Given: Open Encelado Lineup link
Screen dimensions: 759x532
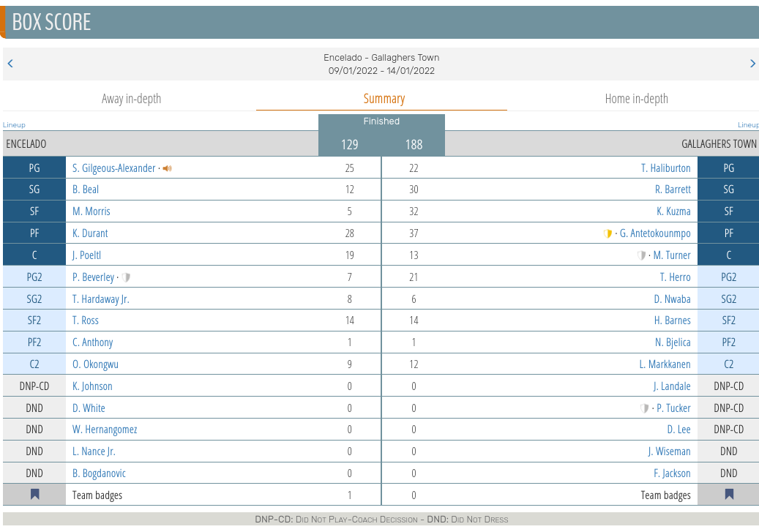Looking at the screenshot, I should point(14,125).
